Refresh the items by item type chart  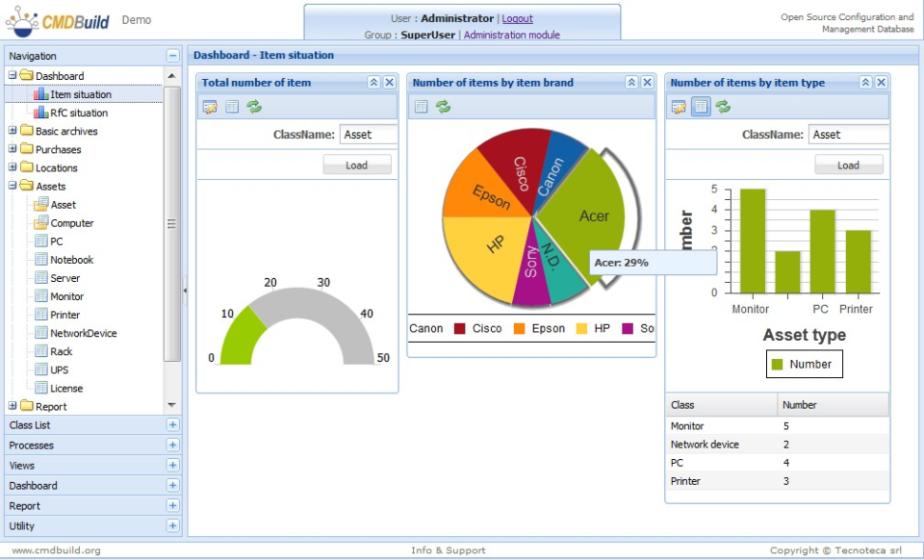point(723,107)
